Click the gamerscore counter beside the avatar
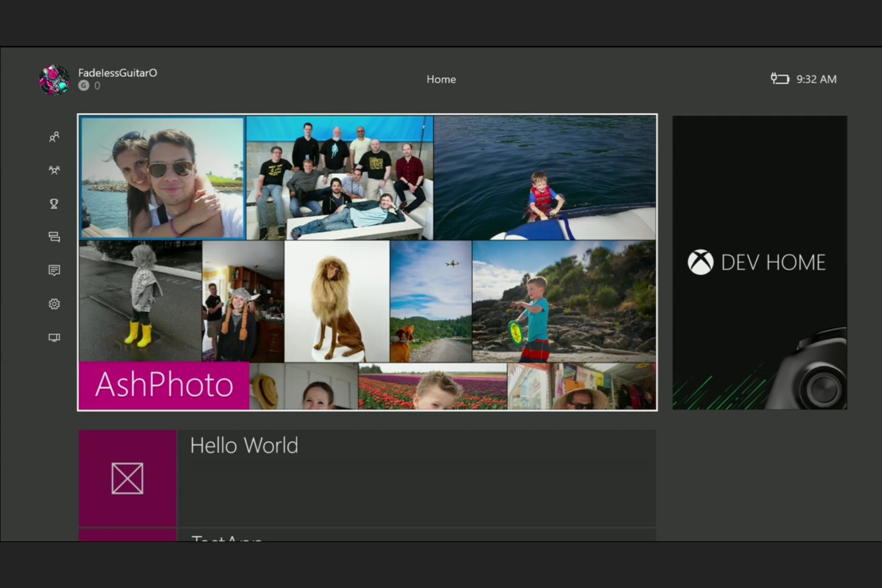The width and height of the screenshot is (882, 588). 89,86
